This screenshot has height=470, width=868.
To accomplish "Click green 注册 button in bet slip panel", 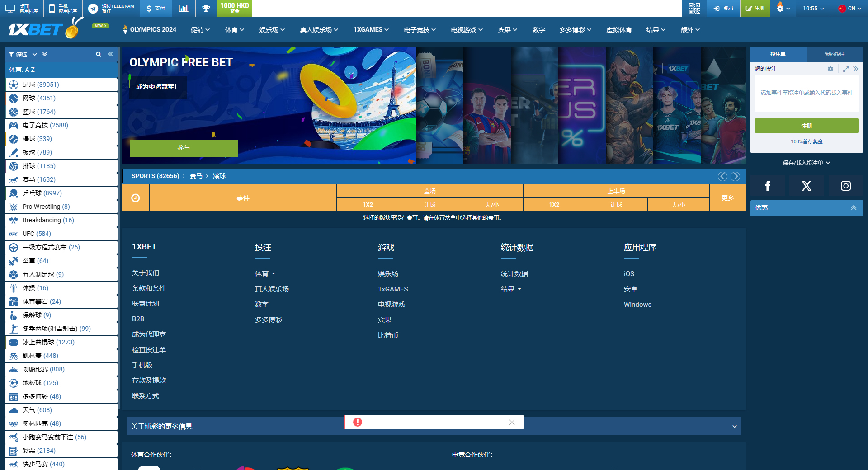I will point(807,126).
